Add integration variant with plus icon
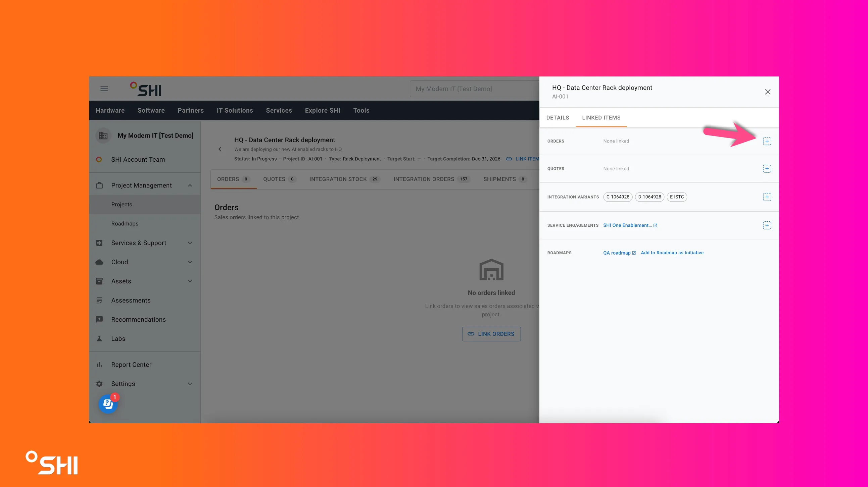 (x=767, y=197)
